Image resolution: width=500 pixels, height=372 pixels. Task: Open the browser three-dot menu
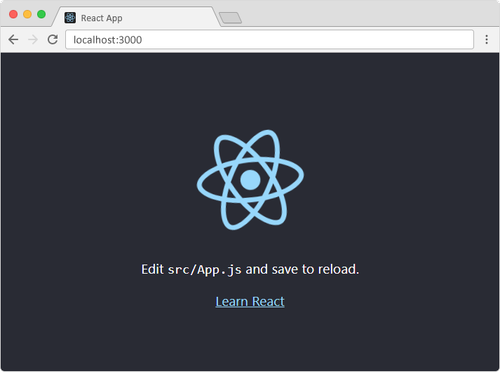487,39
